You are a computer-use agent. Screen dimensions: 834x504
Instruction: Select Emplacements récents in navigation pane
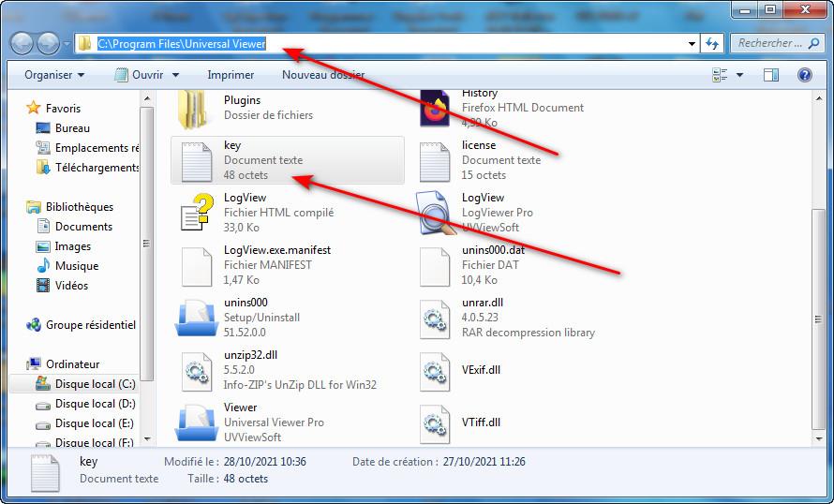[x=87, y=148]
